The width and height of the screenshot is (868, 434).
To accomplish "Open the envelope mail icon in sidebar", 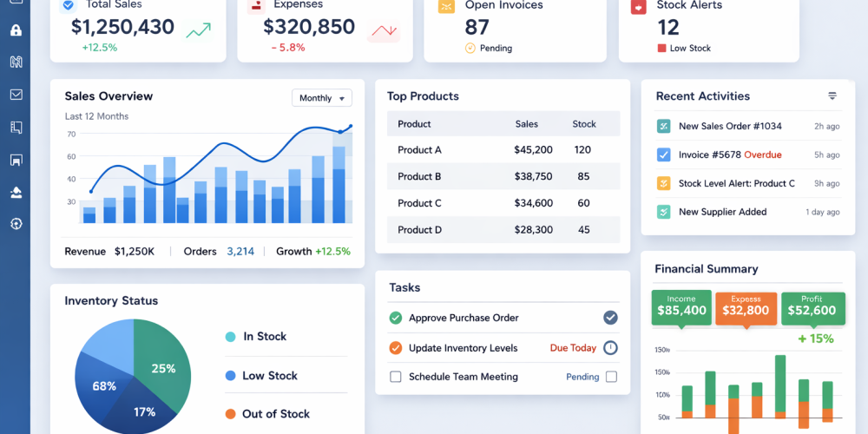I will click(16, 95).
